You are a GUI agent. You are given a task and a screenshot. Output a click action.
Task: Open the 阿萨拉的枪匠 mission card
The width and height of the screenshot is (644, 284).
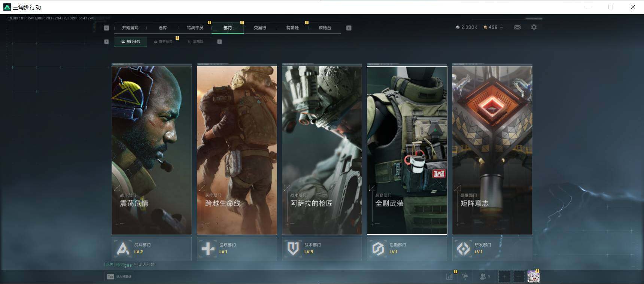click(322, 150)
